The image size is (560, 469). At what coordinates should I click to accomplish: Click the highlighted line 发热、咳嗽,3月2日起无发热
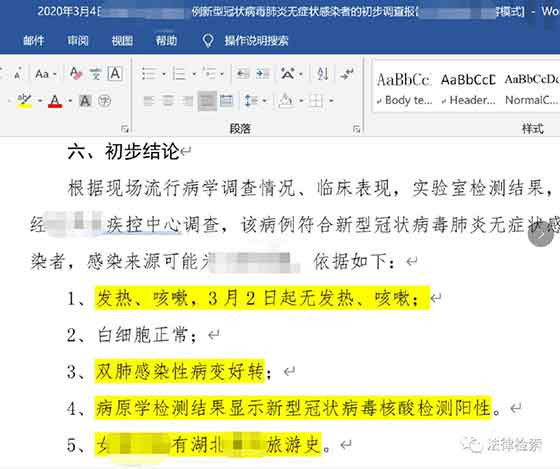(x=262, y=298)
